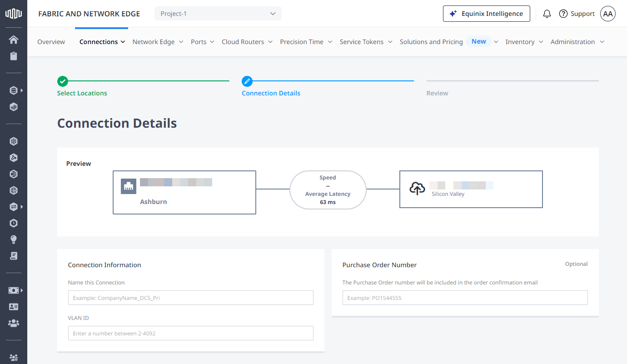This screenshot has height=364, width=627.
Task: Expand the Administration menu
Action: pos(577,42)
